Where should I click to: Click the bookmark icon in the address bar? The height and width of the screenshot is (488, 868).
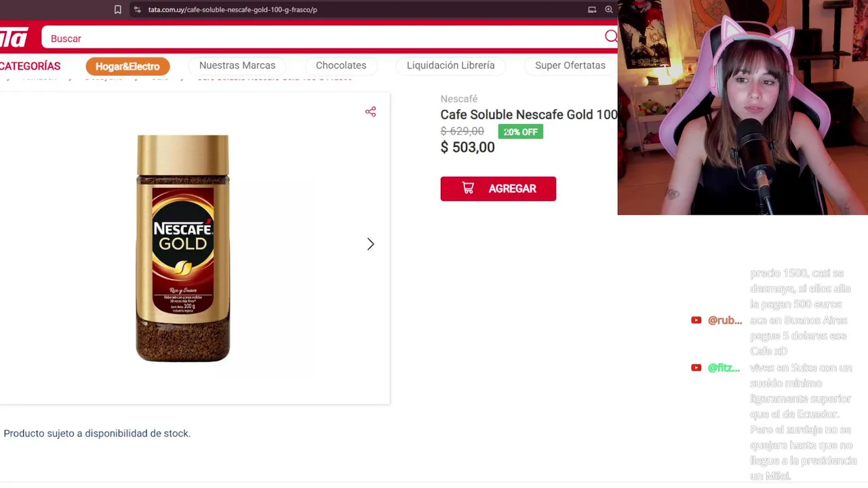(x=117, y=9)
